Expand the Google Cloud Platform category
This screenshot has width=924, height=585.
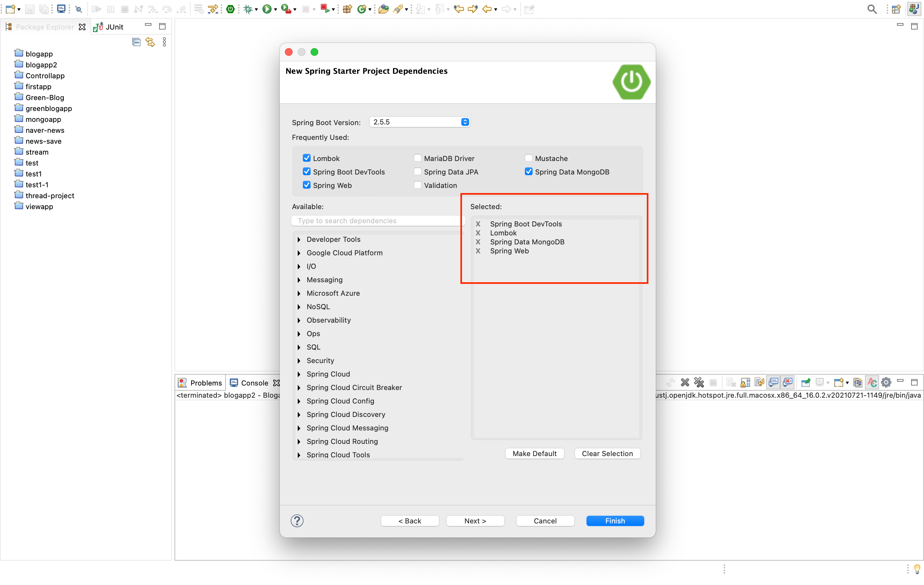pos(299,253)
